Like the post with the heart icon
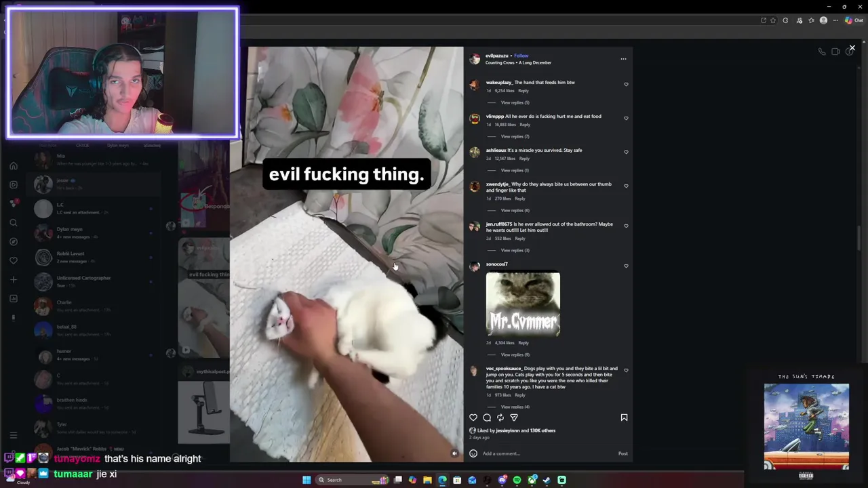The height and width of the screenshot is (488, 868). 473,418
